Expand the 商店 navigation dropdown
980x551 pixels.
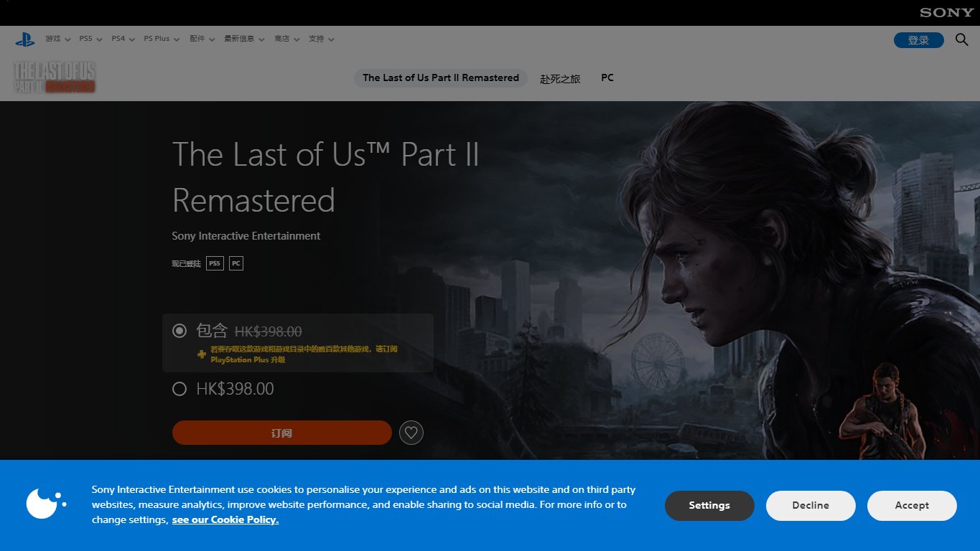pyautogui.click(x=286, y=39)
